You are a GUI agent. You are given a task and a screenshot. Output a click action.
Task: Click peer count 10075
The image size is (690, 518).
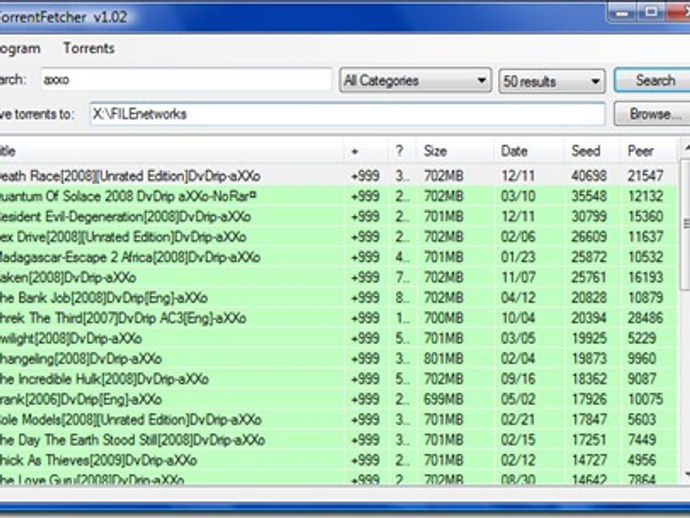pyautogui.click(x=645, y=399)
